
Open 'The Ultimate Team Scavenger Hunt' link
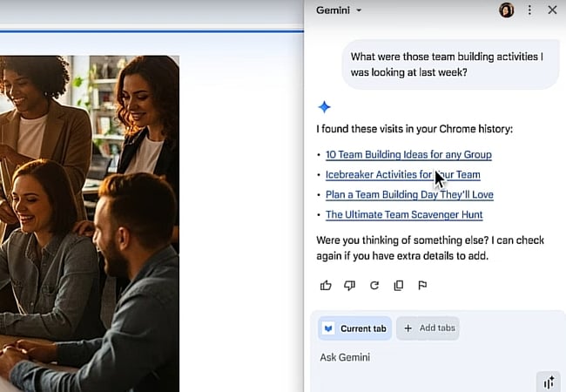(x=404, y=215)
